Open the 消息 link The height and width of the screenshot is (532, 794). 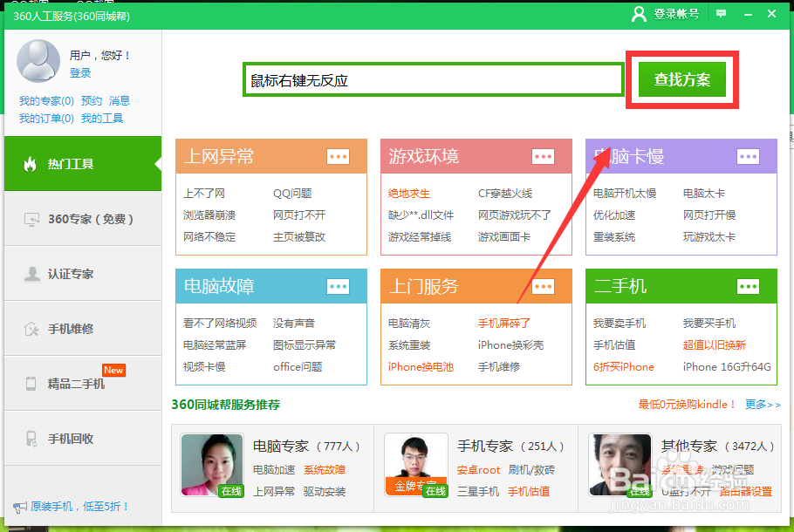coord(120,100)
